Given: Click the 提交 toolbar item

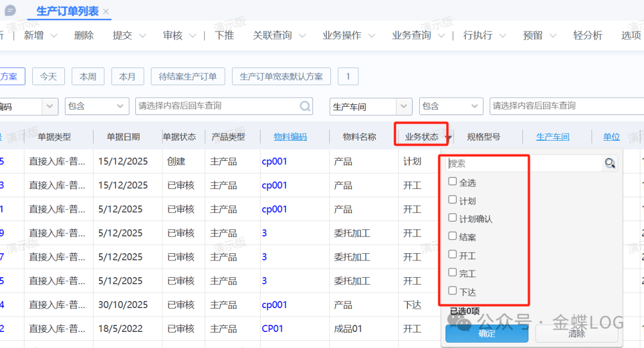Looking at the screenshot, I should pyautogui.click(x=122, y=35).
